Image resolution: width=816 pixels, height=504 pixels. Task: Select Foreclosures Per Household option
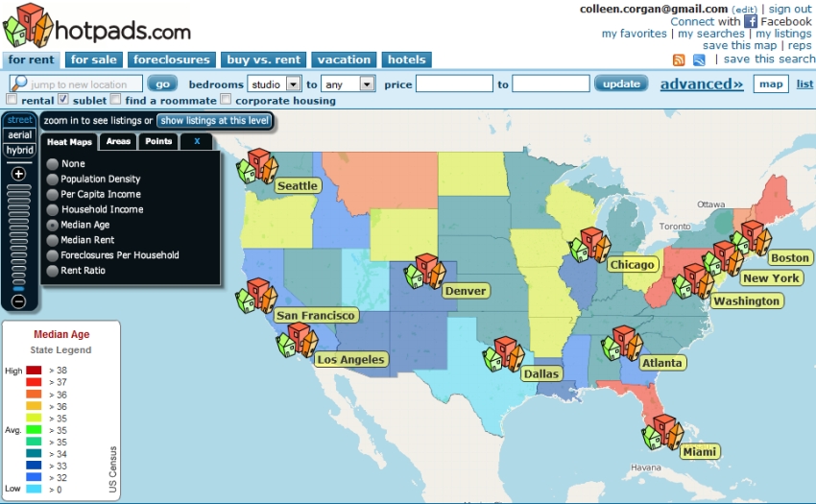tap(52, 255)
